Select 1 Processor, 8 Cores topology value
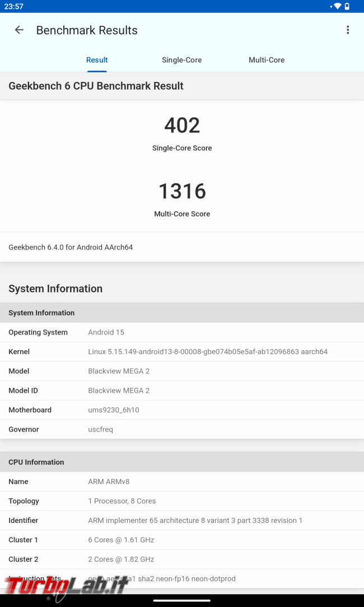364x607 pixels. [x=122, y=501]
